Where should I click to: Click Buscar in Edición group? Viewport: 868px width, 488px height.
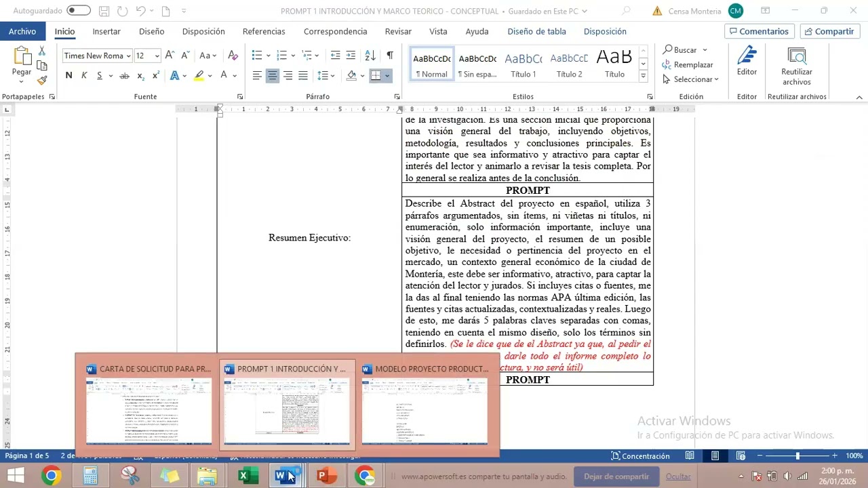click(685, 50)
